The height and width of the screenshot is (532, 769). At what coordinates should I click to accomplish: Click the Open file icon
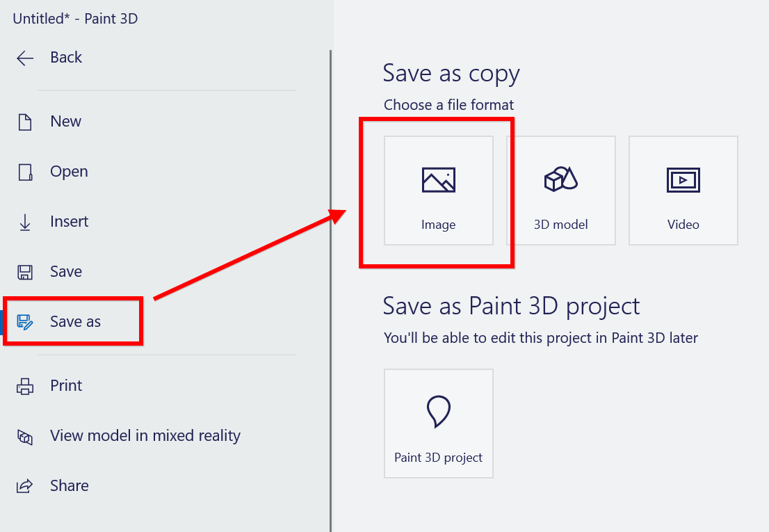[25, 172]
